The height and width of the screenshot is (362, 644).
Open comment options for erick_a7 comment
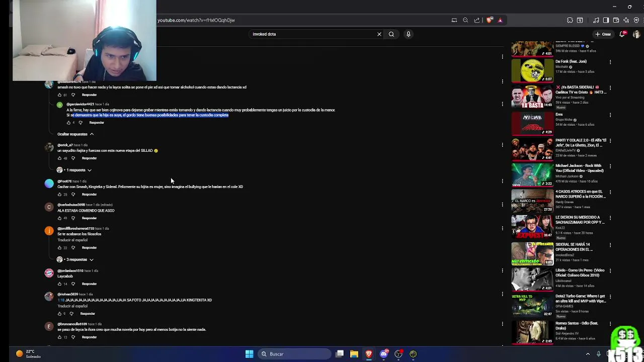[x=502, y=145]
